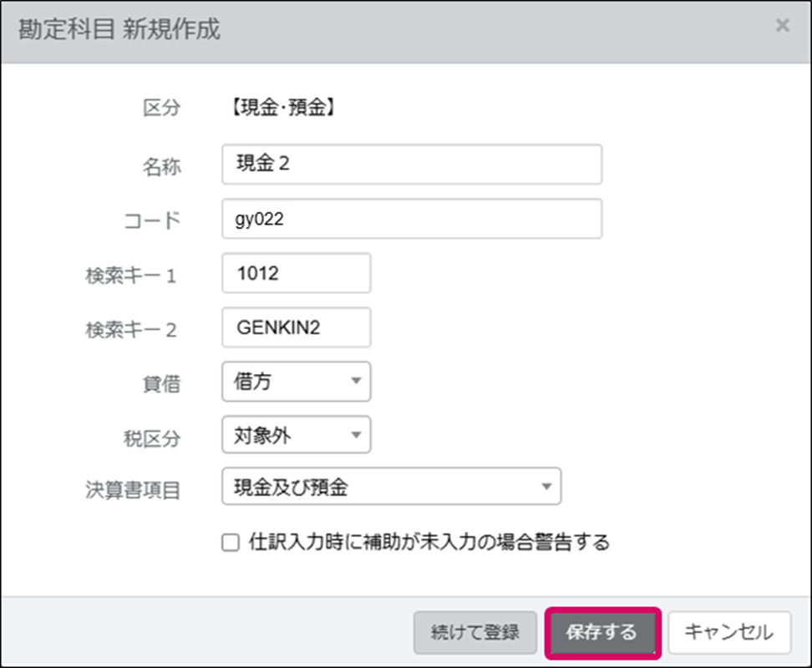Click the 検索キー２ field with GENKIN2
Viewport: 812px width, 668px height.
tap(296, 328)
